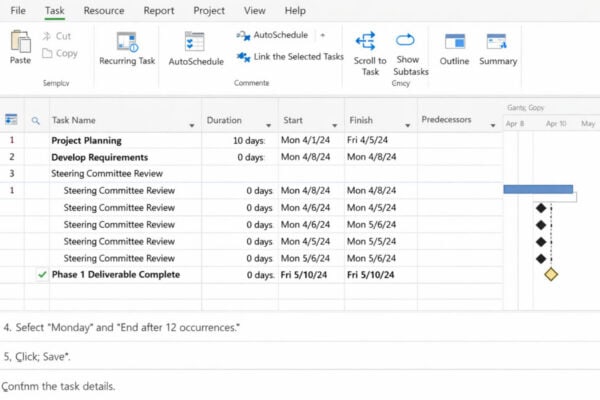The height and width of the screenshot is (400, 600).
Task: Click the Mon 5/5/24 finish cell
Action: click(381, 242)
